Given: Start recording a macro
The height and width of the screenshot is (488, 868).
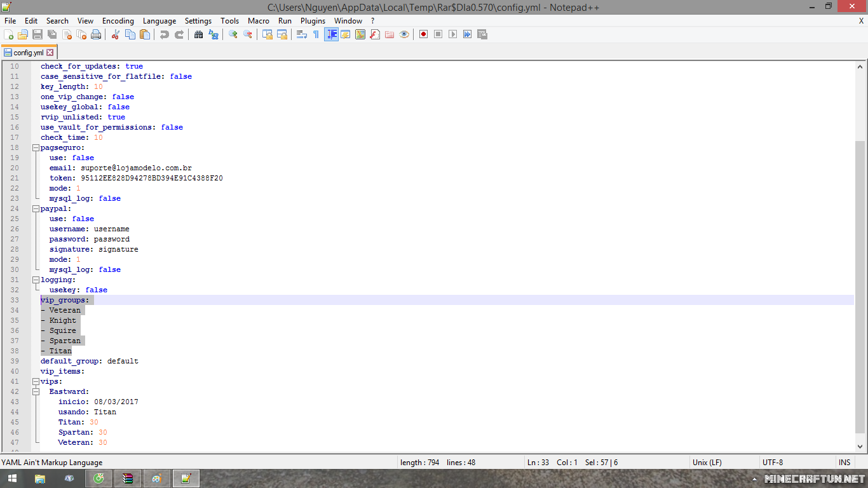Looking at the screenshot, I should click(424, 34).
